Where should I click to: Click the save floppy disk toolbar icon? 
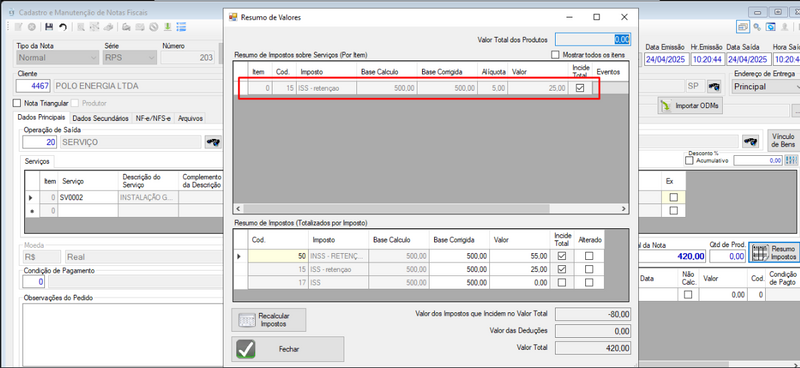(x=49, y=27)
